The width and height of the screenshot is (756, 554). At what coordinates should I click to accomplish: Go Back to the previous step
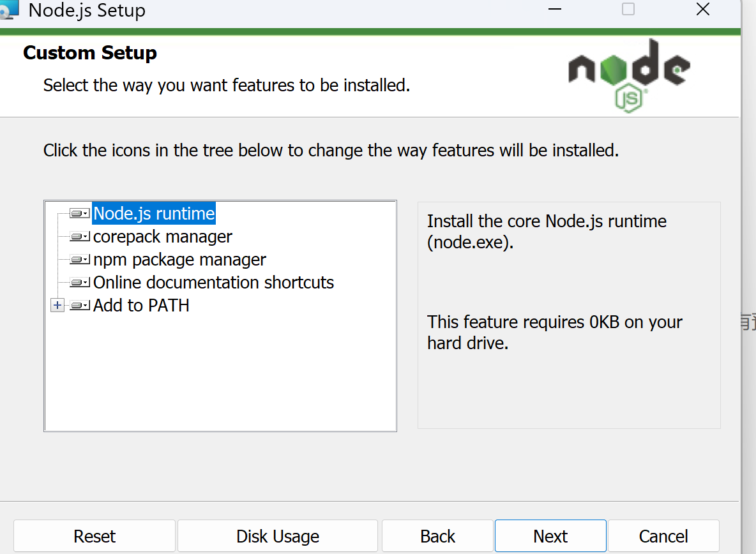(x=438, y=536)
